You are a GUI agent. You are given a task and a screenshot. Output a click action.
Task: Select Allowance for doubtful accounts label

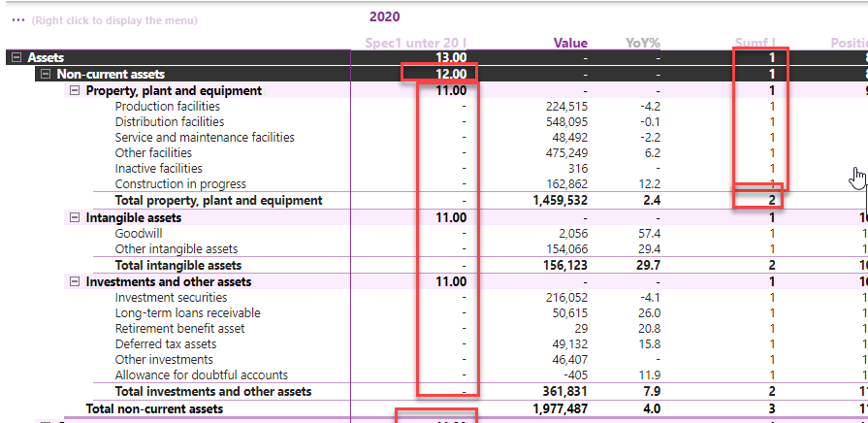point(202,375)
